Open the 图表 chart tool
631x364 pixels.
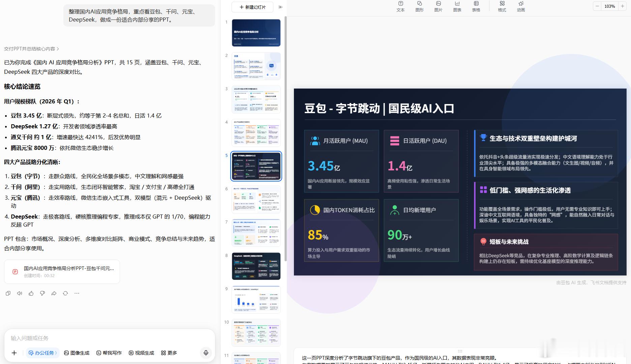(x=457, y=6)
